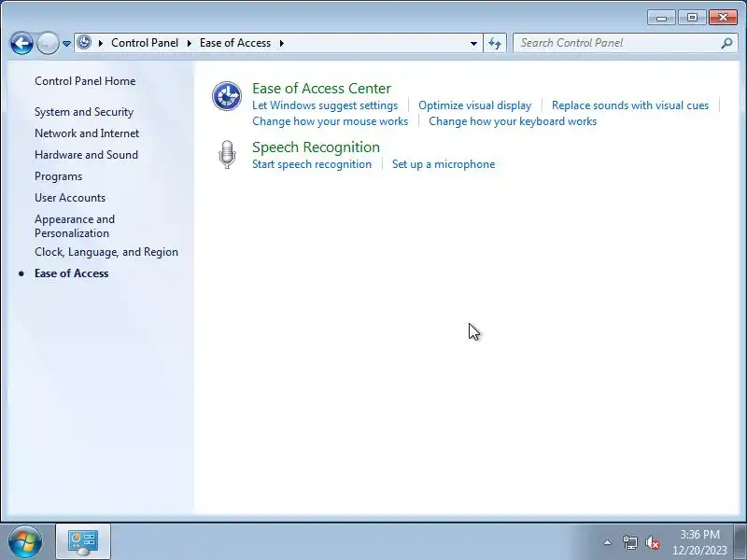Open Programs category in sidebar
Screen dimensions: 747x560
(x=58, y=176)
